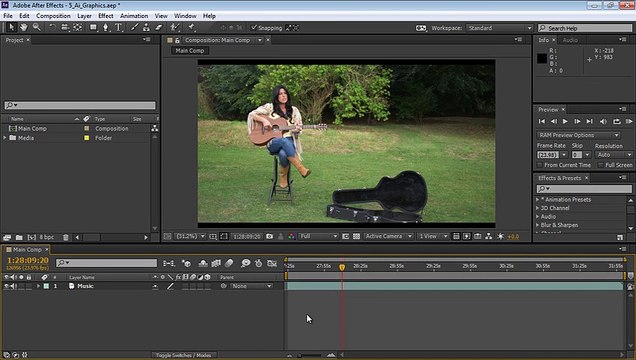Expand the Media folder
636x360 pixels.
5,138
